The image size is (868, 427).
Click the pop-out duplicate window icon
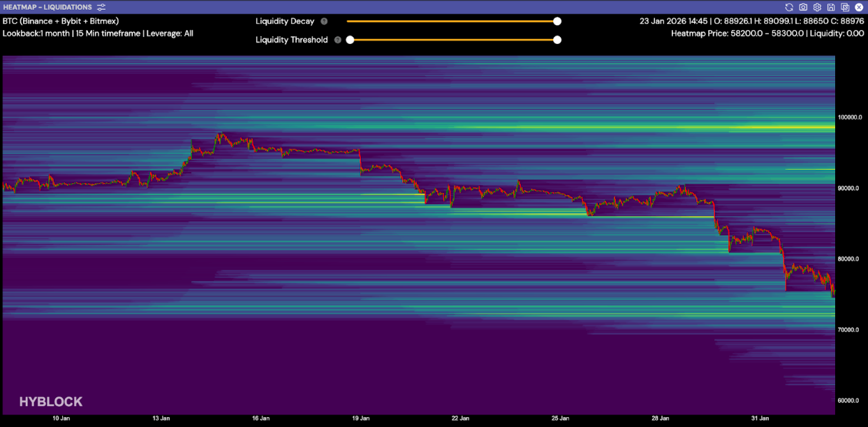845,7
